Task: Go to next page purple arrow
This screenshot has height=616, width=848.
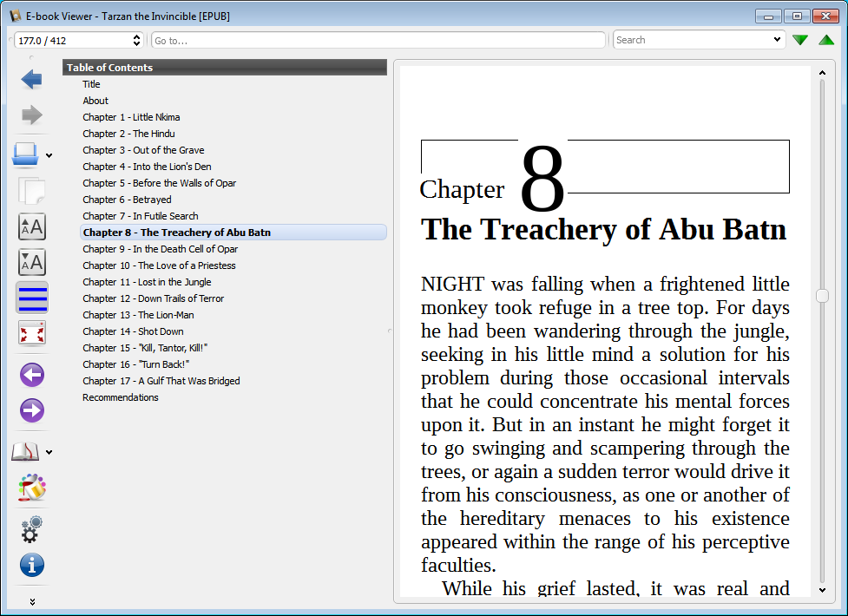Action: tap(32, 410)
